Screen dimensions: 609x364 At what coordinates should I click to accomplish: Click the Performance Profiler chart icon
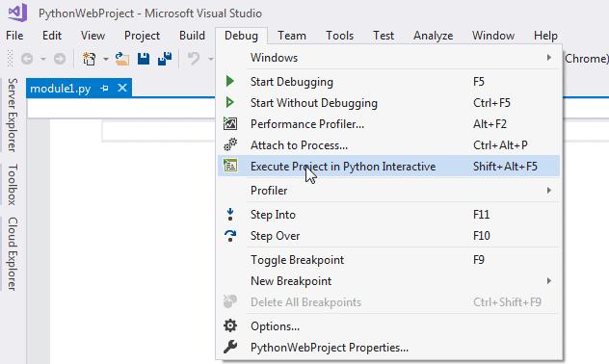[230, 124]
